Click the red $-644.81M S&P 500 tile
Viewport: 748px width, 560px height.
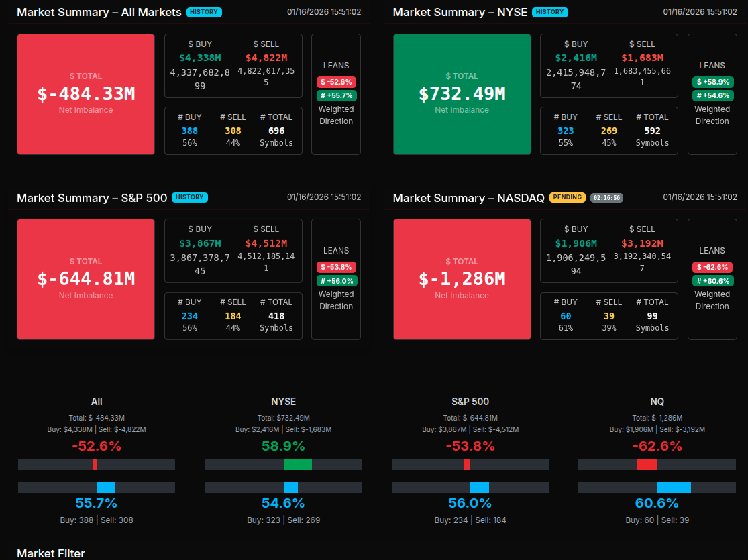[x=86, y=279]
